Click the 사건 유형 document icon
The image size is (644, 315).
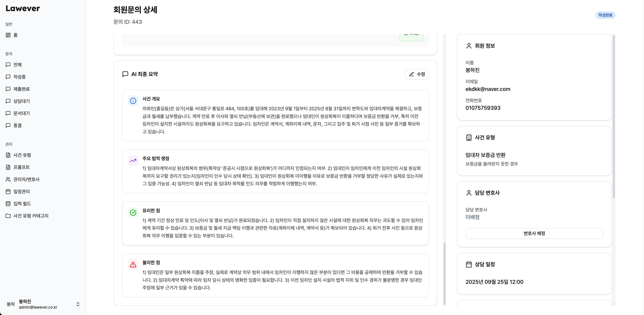(x=8, y=155)
